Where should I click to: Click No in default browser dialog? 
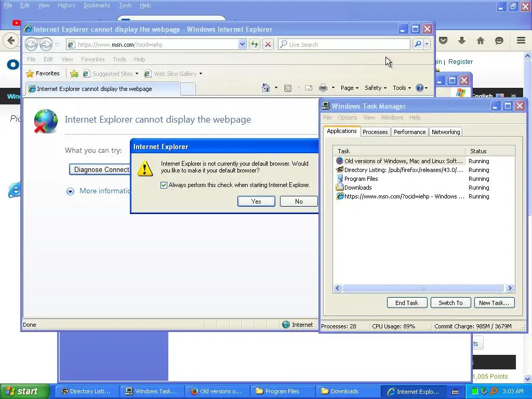[299, 201]
